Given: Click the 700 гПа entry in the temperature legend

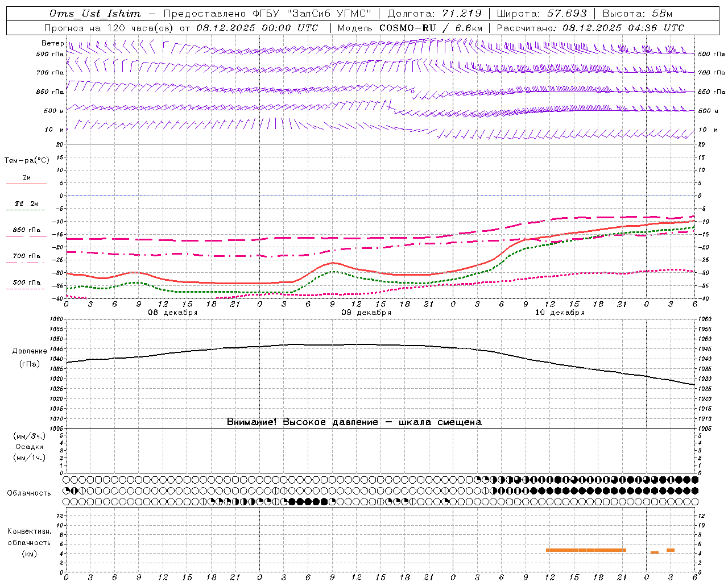Looking at the screenshot, I should click(x=27, y=256).
